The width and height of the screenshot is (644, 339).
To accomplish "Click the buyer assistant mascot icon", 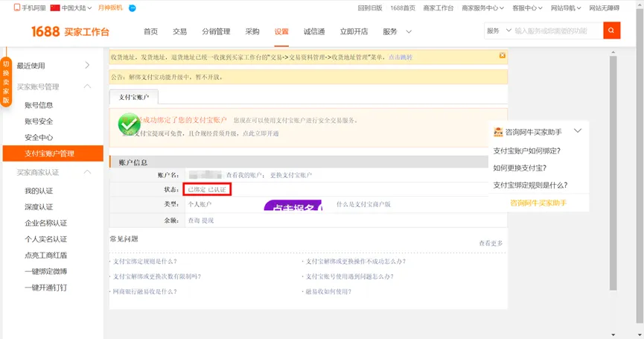I will pos(498,132).
